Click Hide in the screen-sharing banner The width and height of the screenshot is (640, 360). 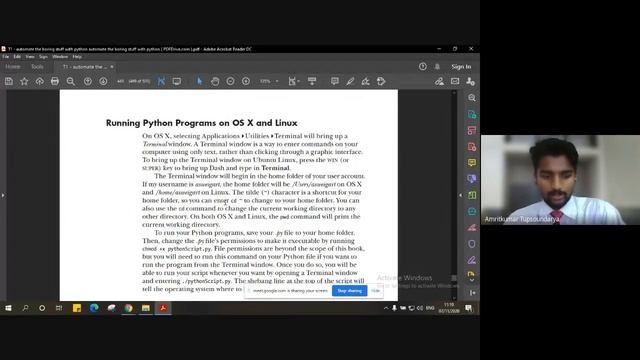coord(376,291)
